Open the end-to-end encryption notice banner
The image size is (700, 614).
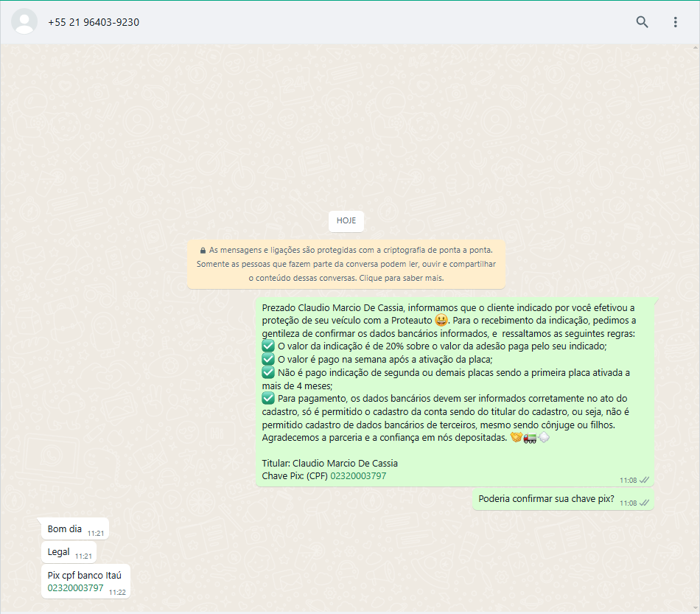tap(346, 264)
